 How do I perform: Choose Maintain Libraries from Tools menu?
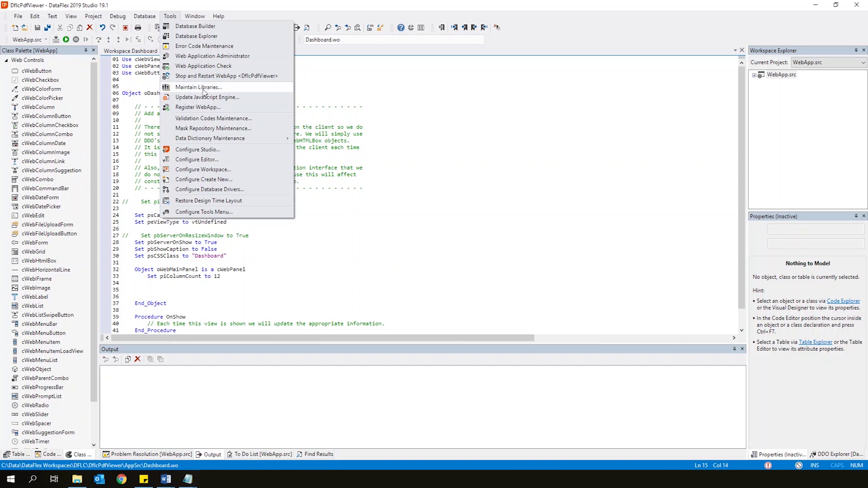(x=198, y=87)
